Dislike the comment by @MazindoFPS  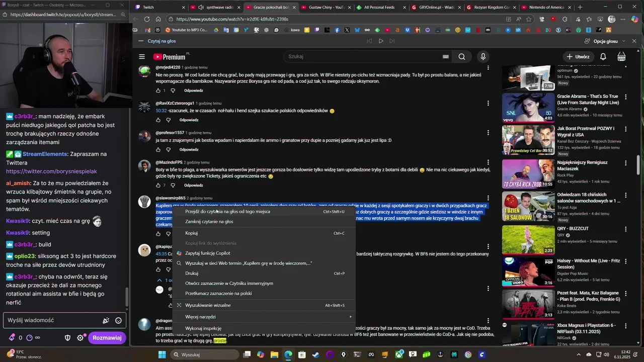pos(173,186)
